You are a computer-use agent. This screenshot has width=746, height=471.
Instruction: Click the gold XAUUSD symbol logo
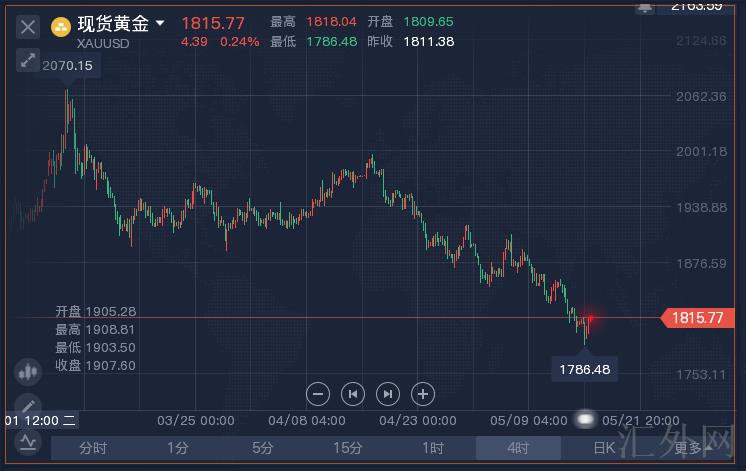click(61, 26)
